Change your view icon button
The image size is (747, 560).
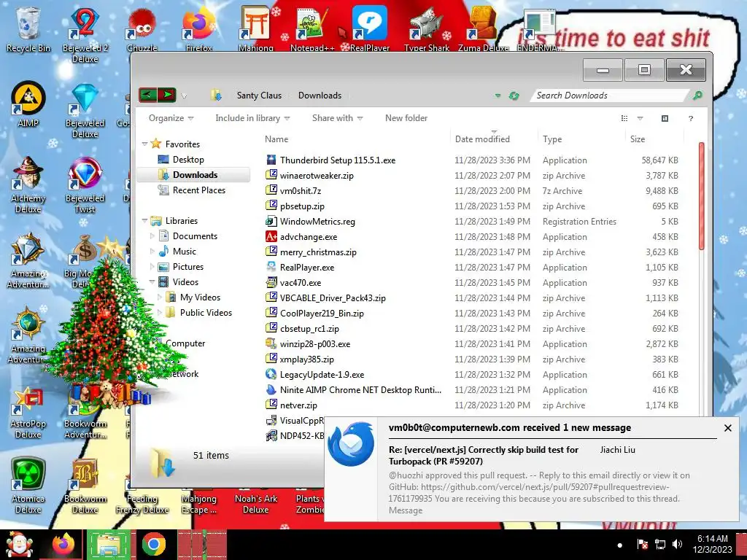coord(624,118)
